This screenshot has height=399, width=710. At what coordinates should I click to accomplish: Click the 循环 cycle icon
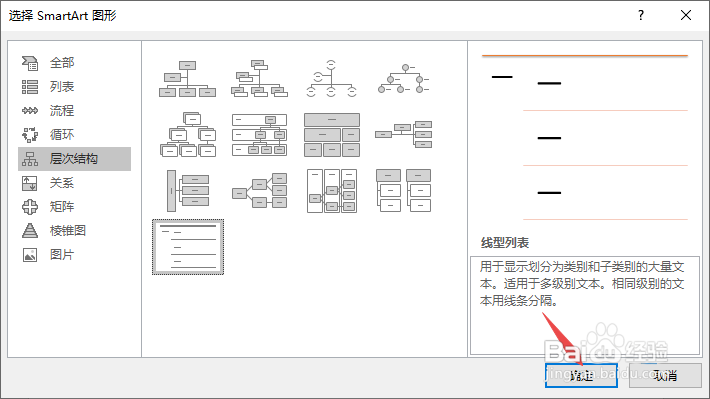(x=30, y=135)
